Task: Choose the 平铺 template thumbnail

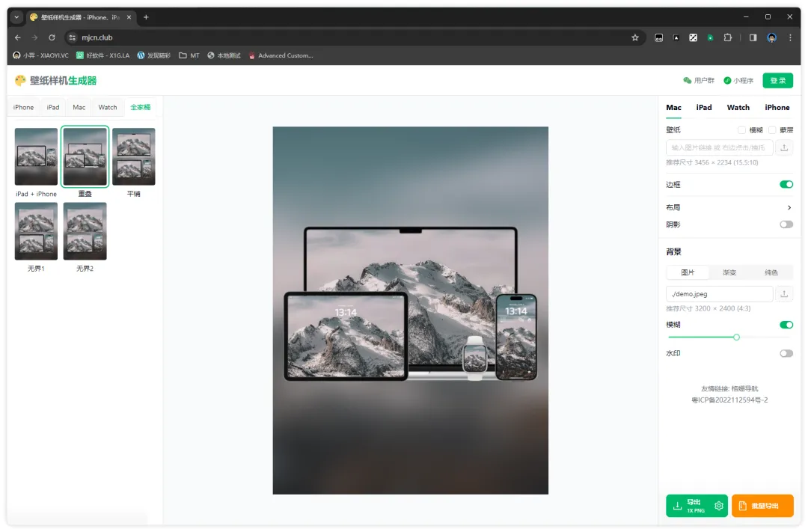Action: (134, 156)
